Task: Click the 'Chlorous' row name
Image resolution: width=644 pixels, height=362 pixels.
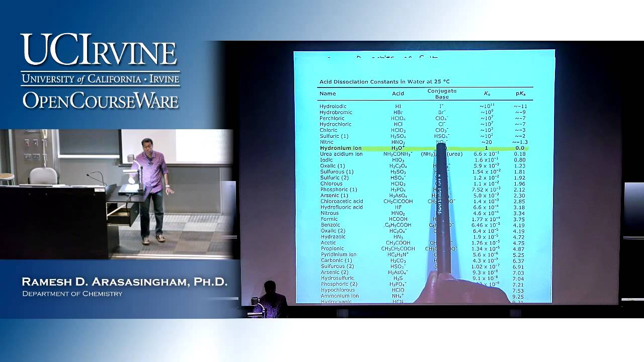Action: [331, 184]
